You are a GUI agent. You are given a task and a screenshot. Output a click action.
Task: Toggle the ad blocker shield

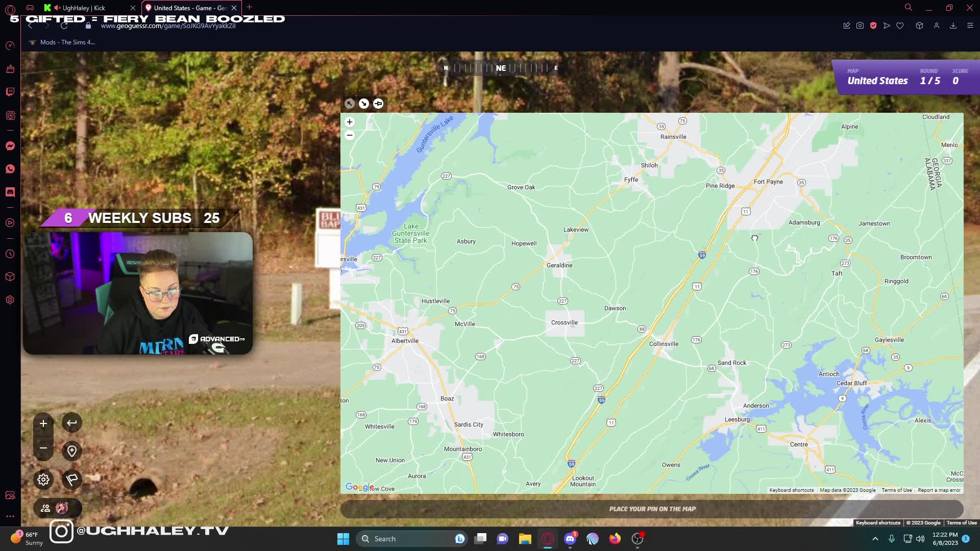[873, 26]
